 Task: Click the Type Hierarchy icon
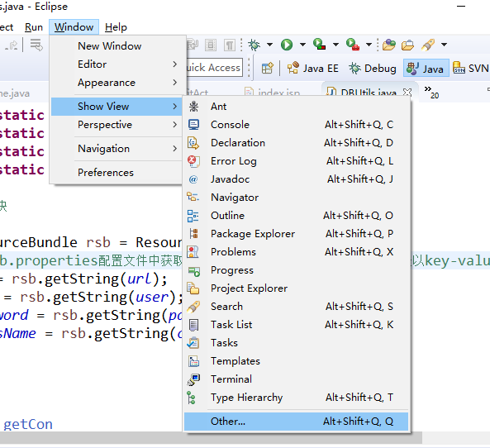pyautogui.click(x=191, y=398)
